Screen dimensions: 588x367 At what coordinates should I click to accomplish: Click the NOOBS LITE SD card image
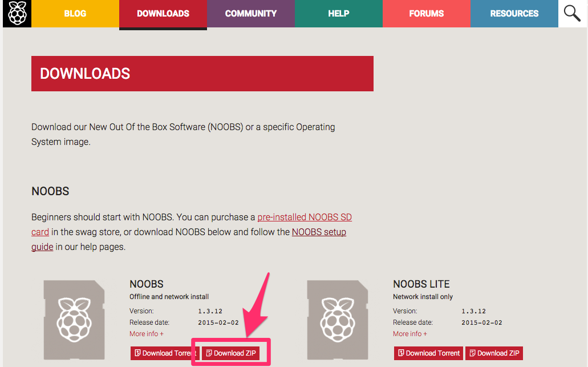click(x=338, y=320)
